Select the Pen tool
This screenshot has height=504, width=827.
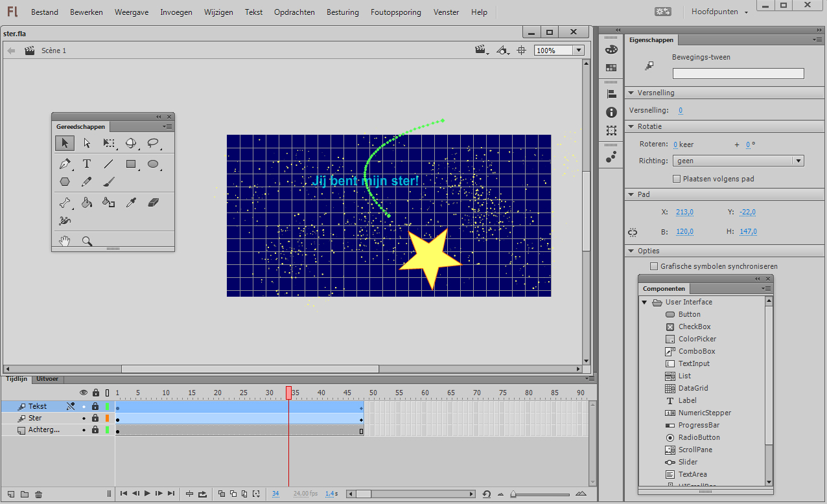click(x=65, y=165)
